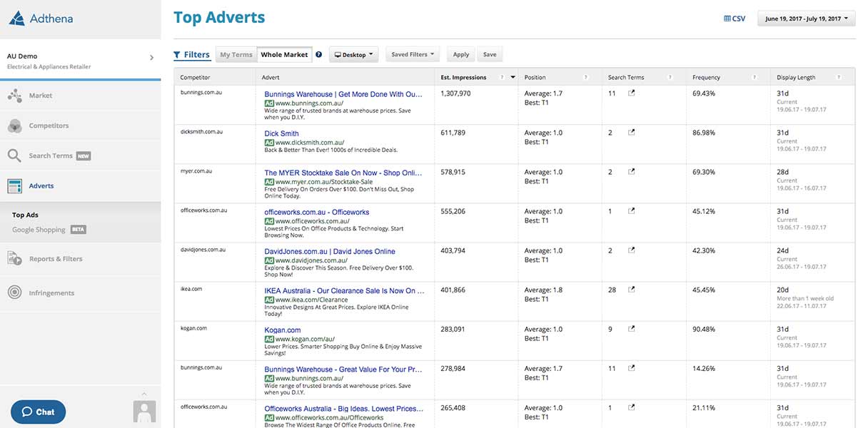Open search terms popup for IKEA row

coord(631,290)
